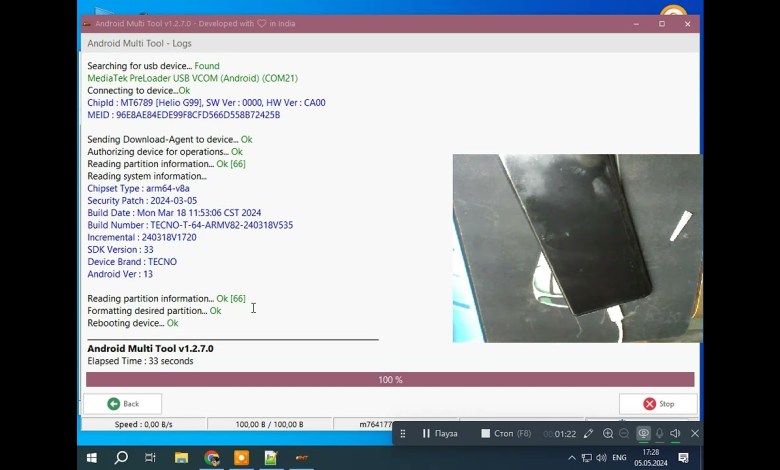Click the volume icon in system tray
The width and height of the screenshot is (780, 470).
pyautogui.click(x=601, y=458)
